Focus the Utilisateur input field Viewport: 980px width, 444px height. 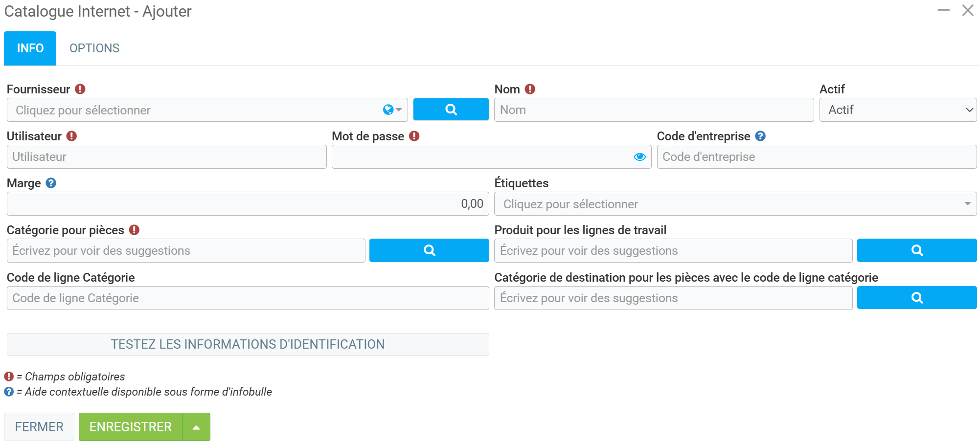pyautogui.click(x=166, y=157)
